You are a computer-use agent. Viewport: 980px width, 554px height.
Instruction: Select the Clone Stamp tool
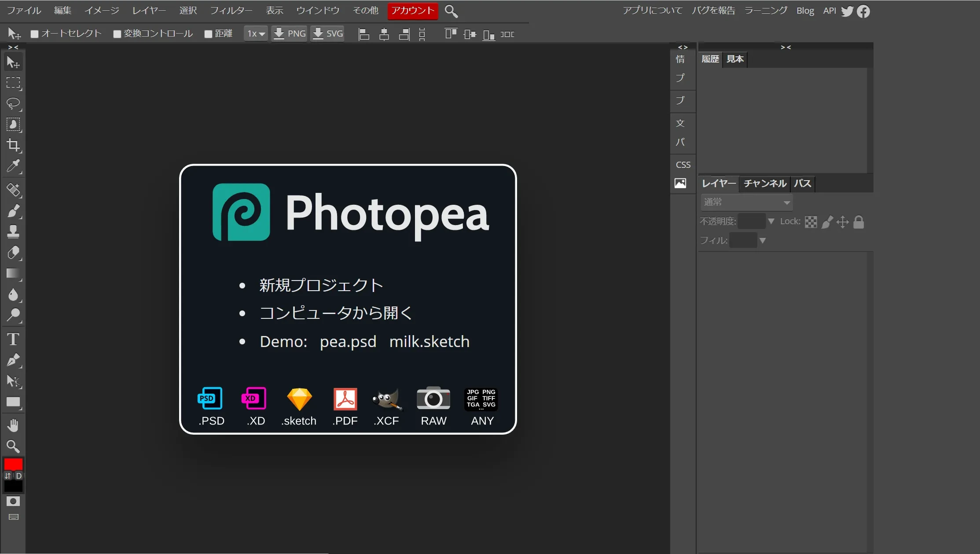pos(13,232)
